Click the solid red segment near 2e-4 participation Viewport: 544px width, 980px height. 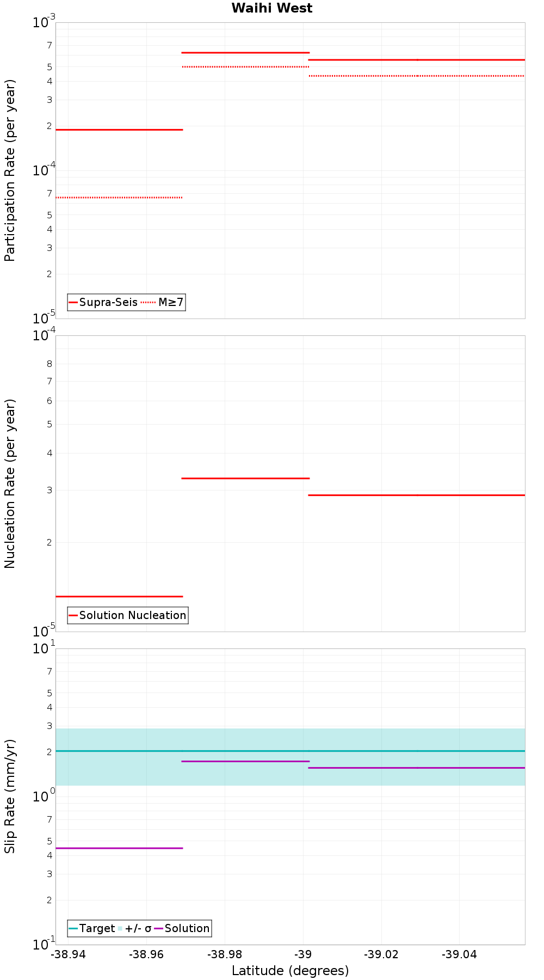119,130
